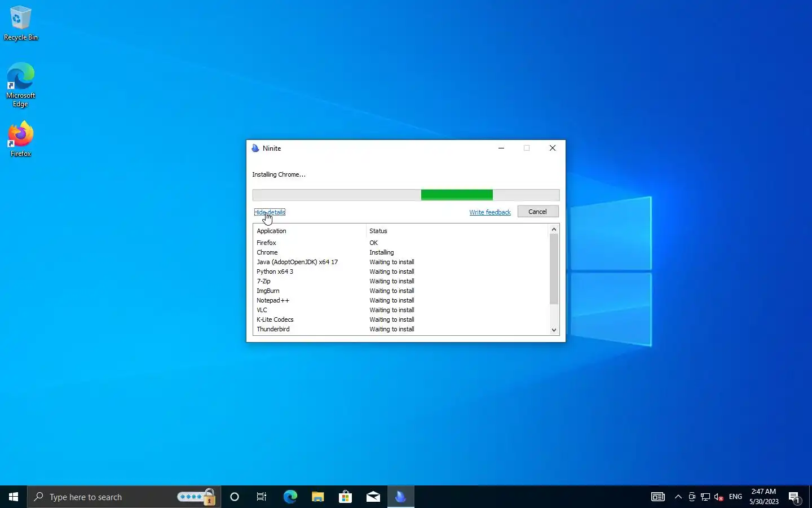
Task: Select the Microsoft Edge desktop shortcut
Action: coord(21,85)
